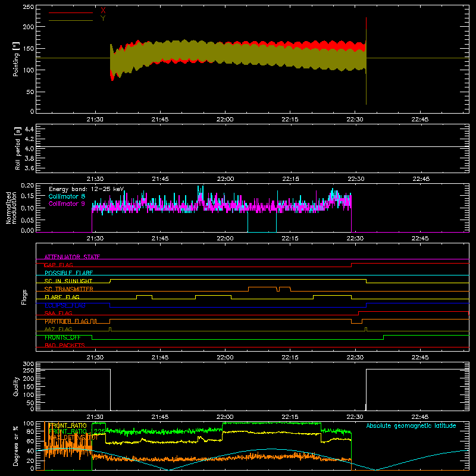This screenshot has height=476, width=476.
Task: Click the 21:30 tick label under Quality plot
Action: pos(95,417)
